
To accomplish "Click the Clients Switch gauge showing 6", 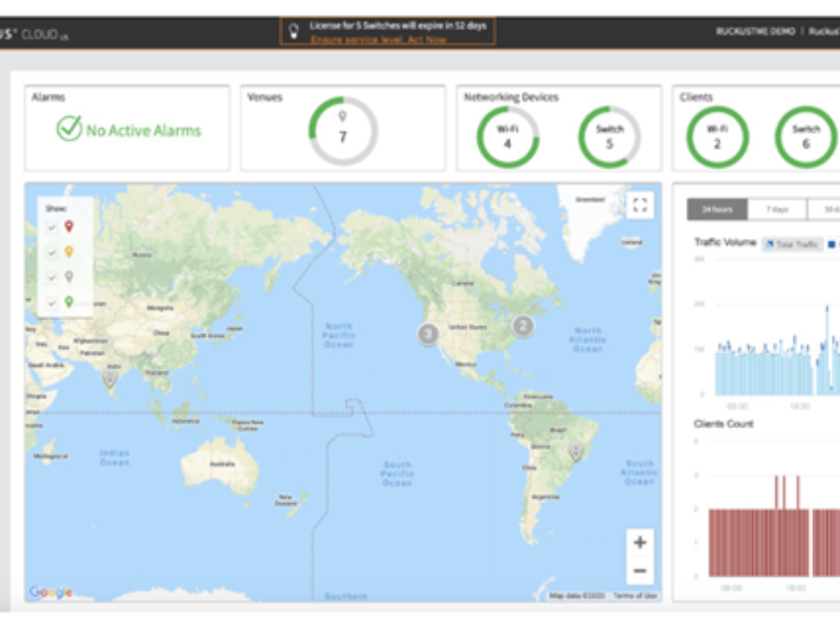I will 806,136.
